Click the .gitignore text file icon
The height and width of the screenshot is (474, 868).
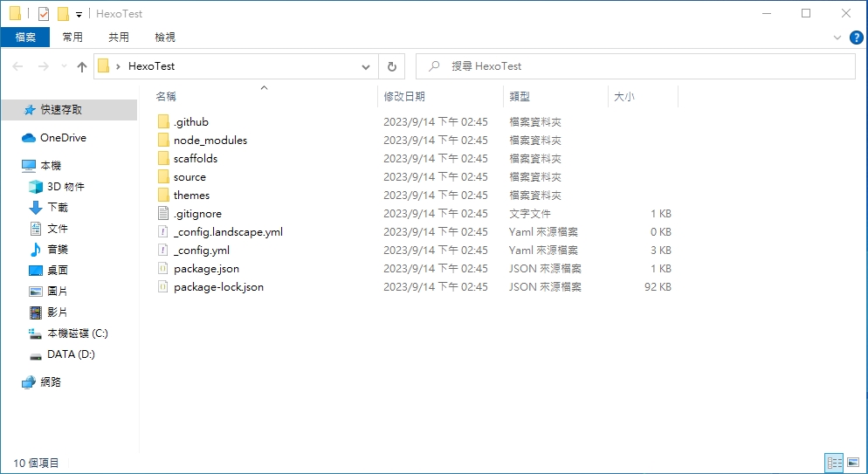coord(163,213)
